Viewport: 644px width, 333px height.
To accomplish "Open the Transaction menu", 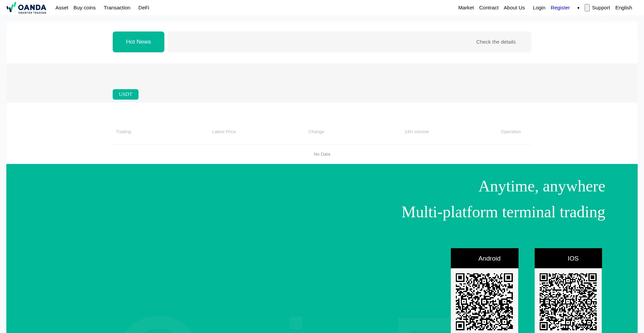I will tap(117, 8).
